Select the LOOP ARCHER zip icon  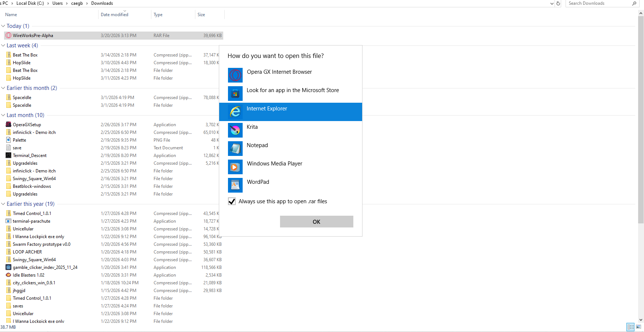pyautogui.click(x=8, y=252)
